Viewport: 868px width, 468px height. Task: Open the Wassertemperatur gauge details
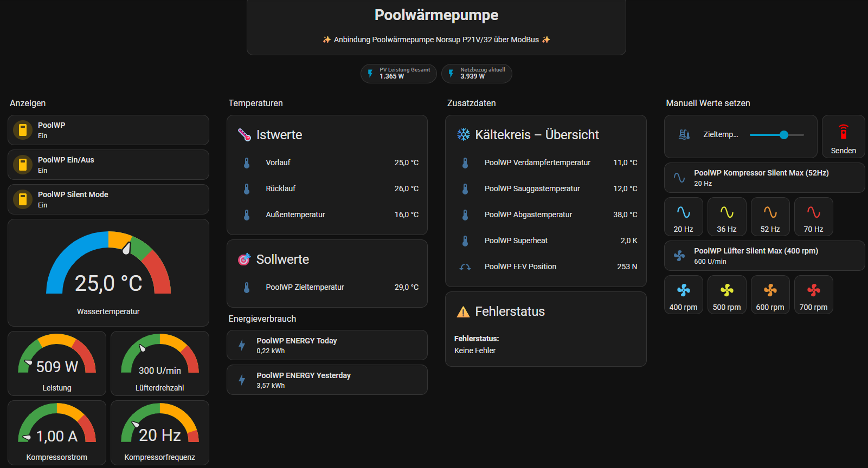point(108,272)
